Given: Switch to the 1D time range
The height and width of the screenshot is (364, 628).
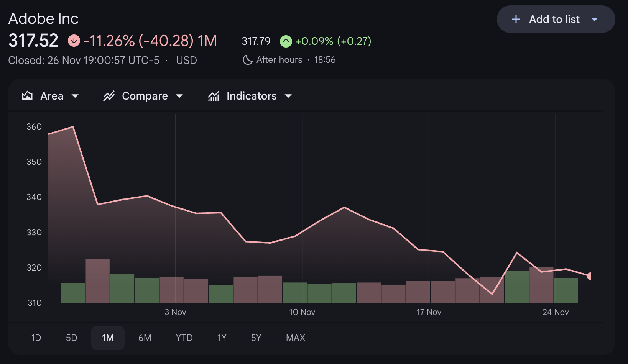Looking at the screenshot, I should click(36, 338).
